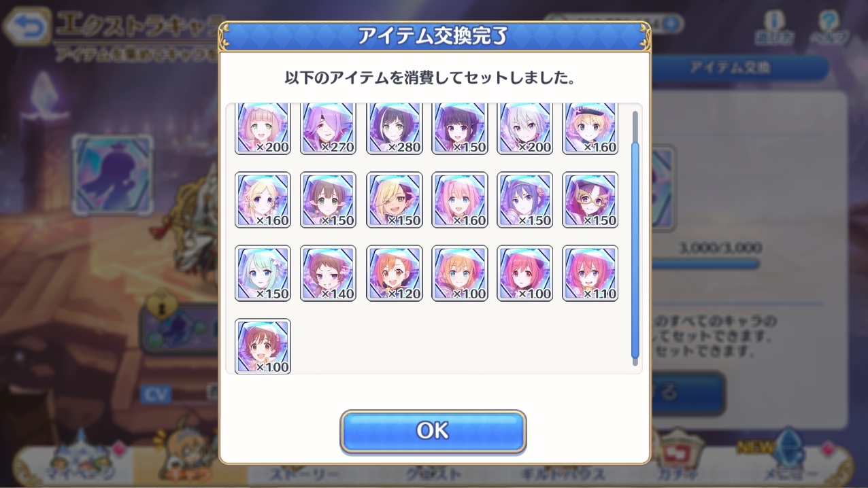Select the pink-haired piece labeled ×160 in the second row
868x488 pixels.
click(x=460, y=200)
